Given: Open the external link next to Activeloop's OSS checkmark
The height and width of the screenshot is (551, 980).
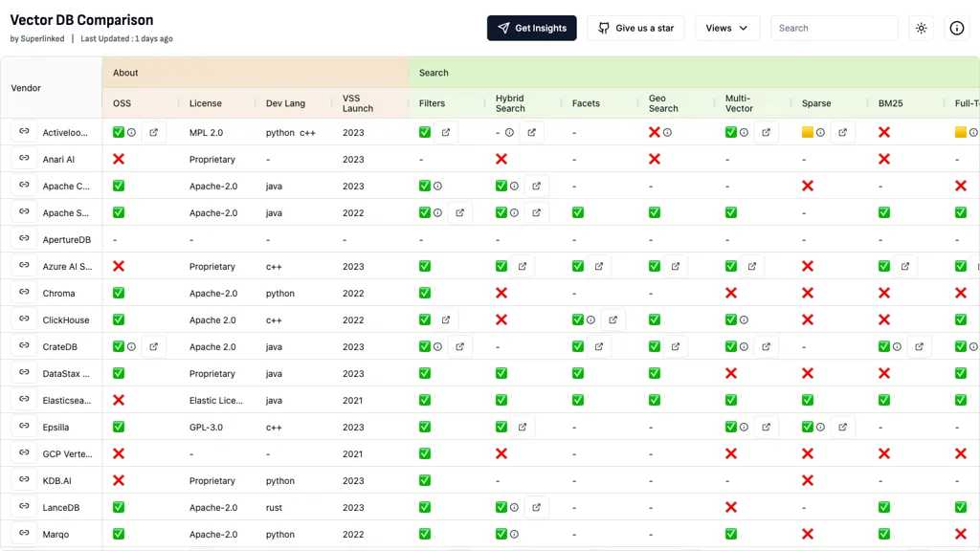Looking at the screenshot, I should 155,132.
